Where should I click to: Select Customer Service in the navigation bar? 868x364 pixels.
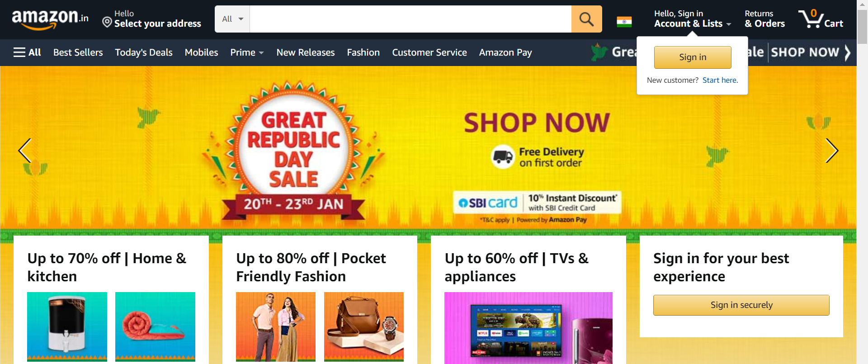pyautogui.click(x=429, y=52)
